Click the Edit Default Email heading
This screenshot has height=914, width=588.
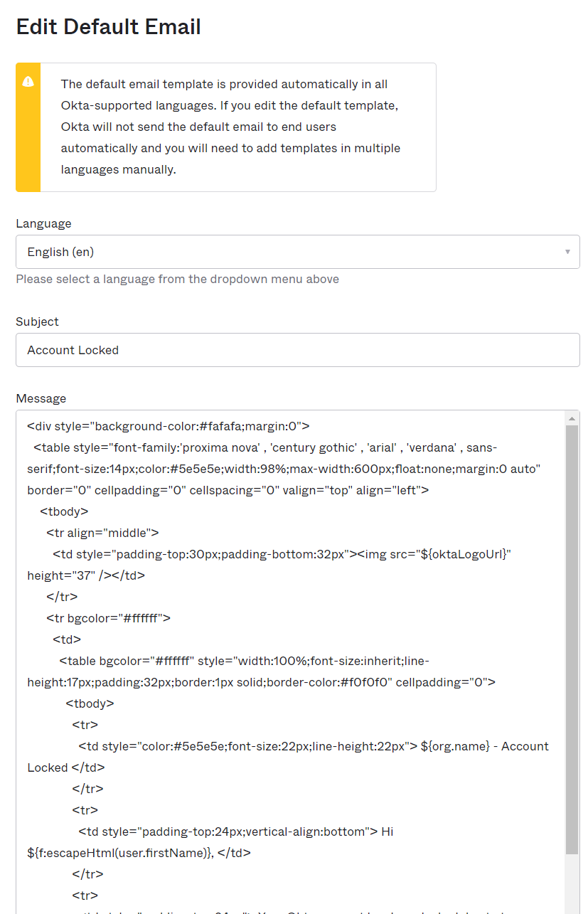pos(108,27)
